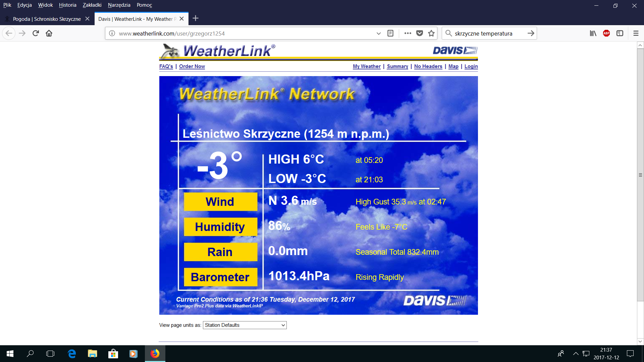Screen dimensions: 644x362
Task: Click the No Headers link
Action: (428, 66)
